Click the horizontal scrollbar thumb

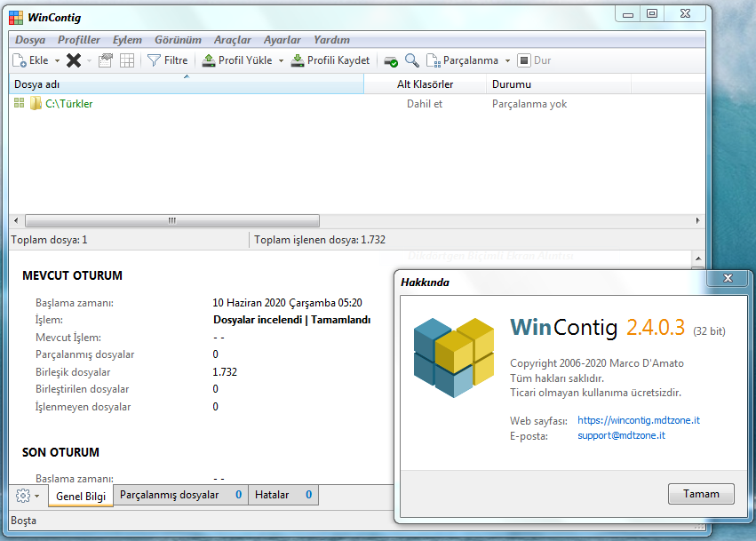172,221
